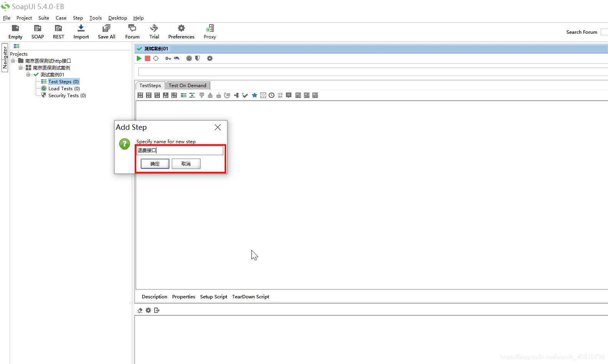Open the File menu
The height and width of the screenshot is (364, 608).
pyautogui.click(x=7, y=18)
